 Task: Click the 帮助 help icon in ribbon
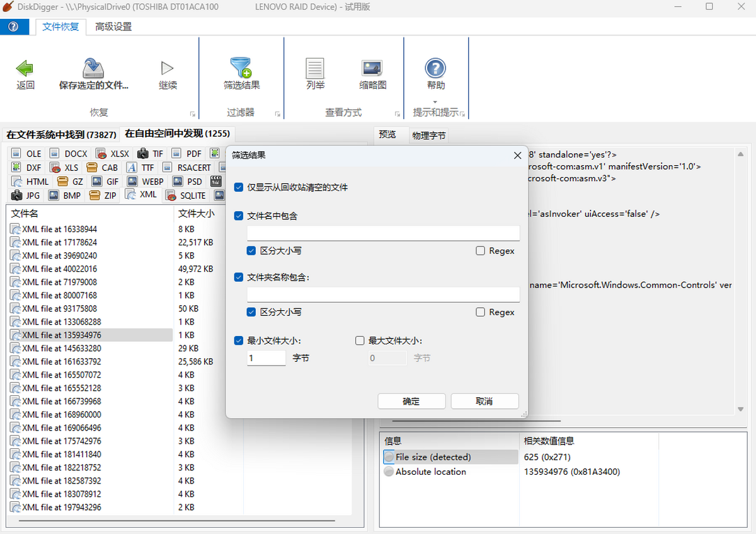435,68
